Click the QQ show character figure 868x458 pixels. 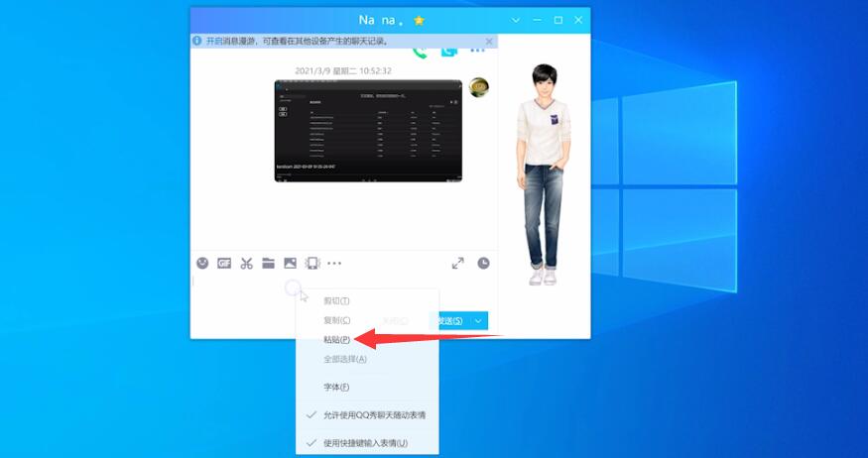(543, 174)
